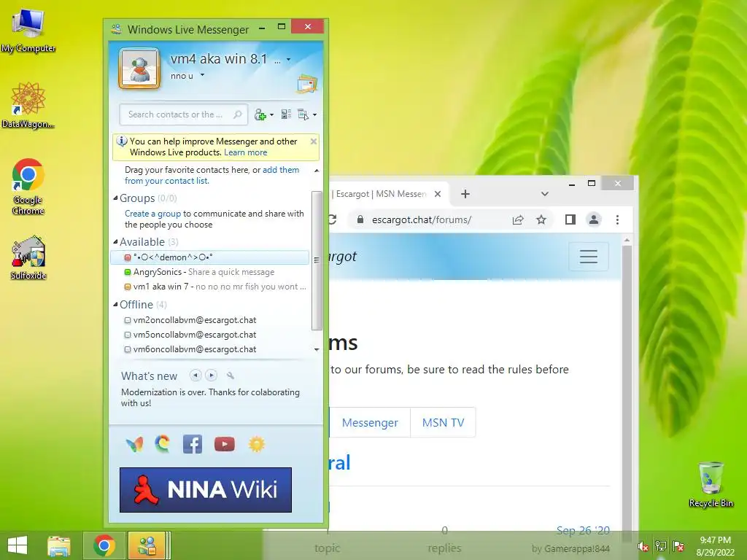Click the share page icon in Chrome
The width and height of the screenshot is (747, 560).
pos(518,219)
